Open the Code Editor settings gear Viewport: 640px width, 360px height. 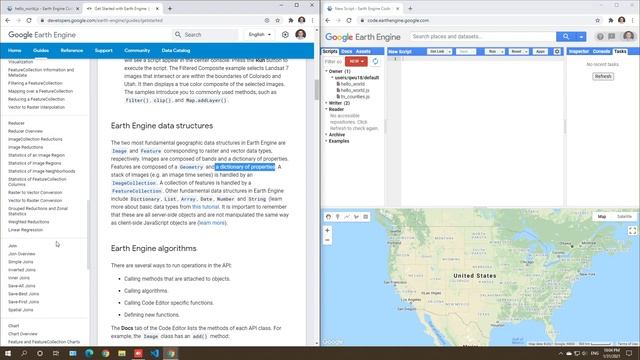(x=557, y=51)
